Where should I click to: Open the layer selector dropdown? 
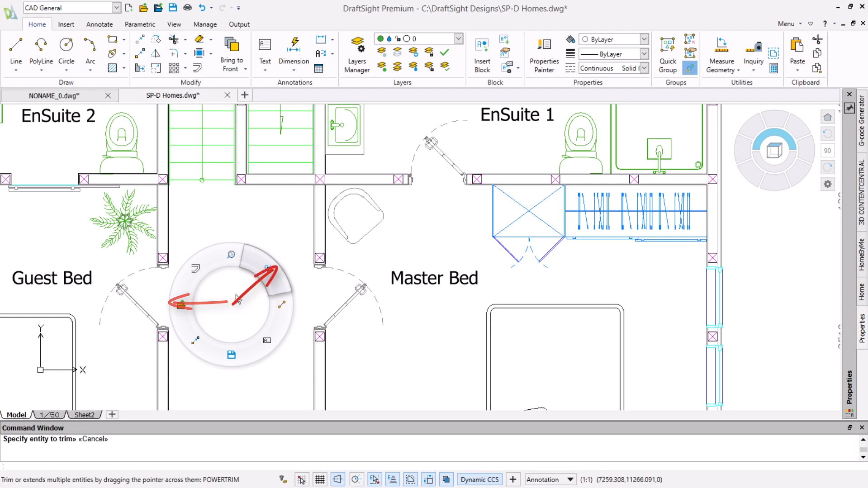[x=458, y=39]
